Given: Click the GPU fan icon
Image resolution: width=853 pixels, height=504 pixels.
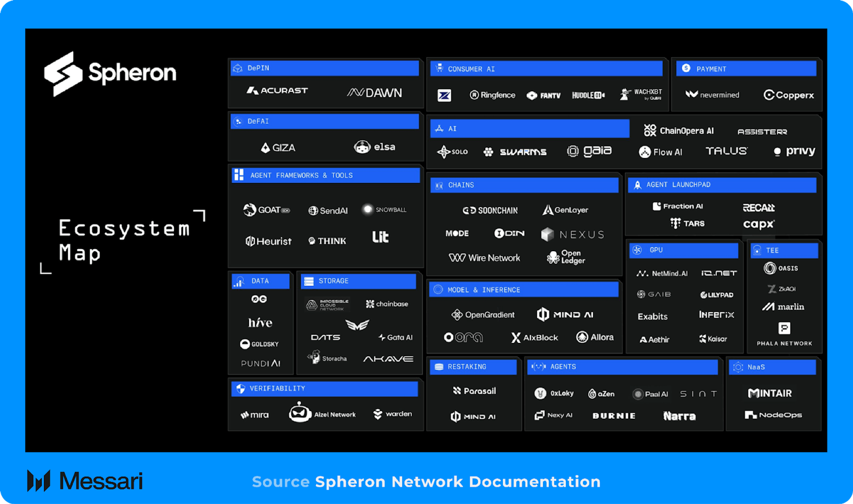Looking at the screenshot, I should pyautogui.click(x=638, y=250).
